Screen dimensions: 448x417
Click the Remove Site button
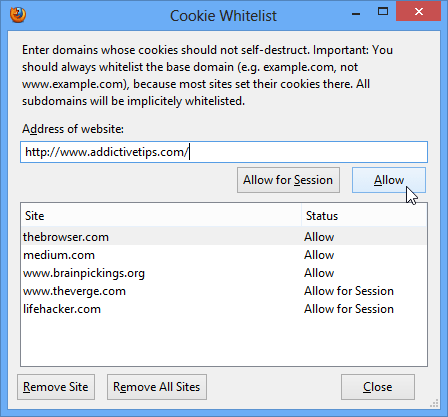tap(56, 387)
